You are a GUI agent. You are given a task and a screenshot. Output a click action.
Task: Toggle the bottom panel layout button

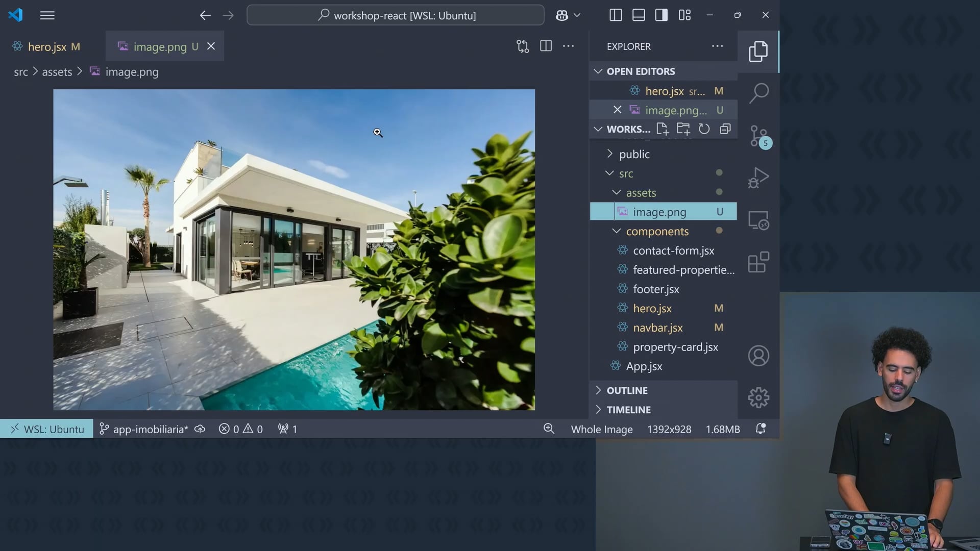click(x=639, y=15)
